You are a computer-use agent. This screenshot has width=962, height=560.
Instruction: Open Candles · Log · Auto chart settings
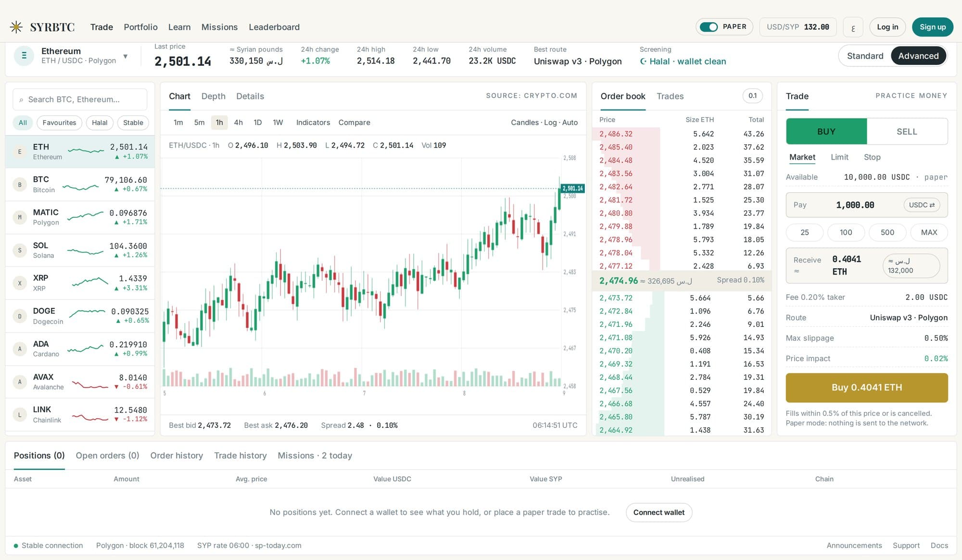(544, 123)
